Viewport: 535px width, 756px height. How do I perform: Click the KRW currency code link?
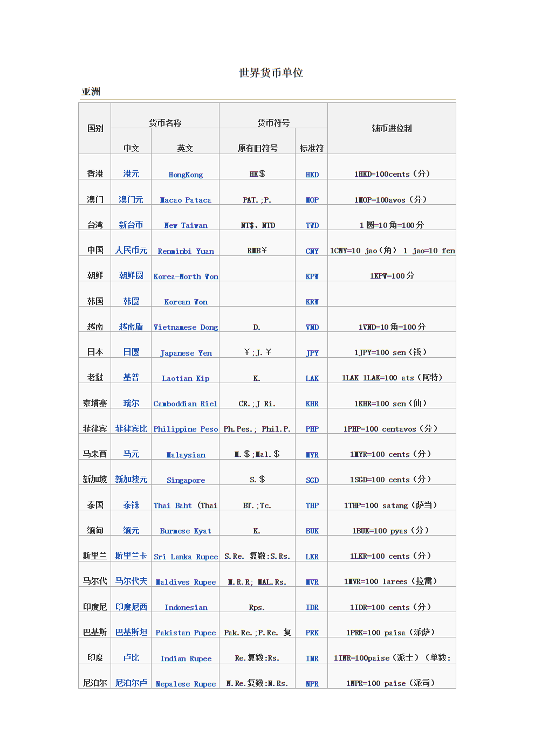click(312, 302)
